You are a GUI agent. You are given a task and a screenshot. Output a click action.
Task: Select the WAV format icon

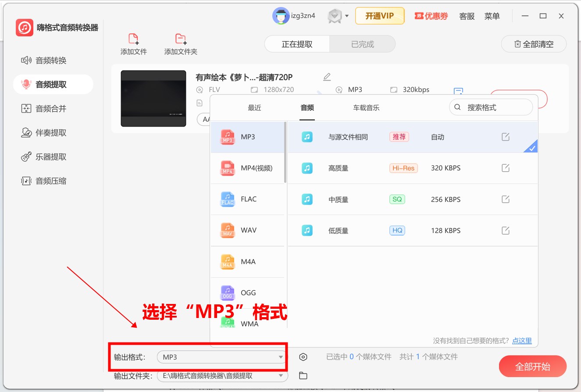228,230
